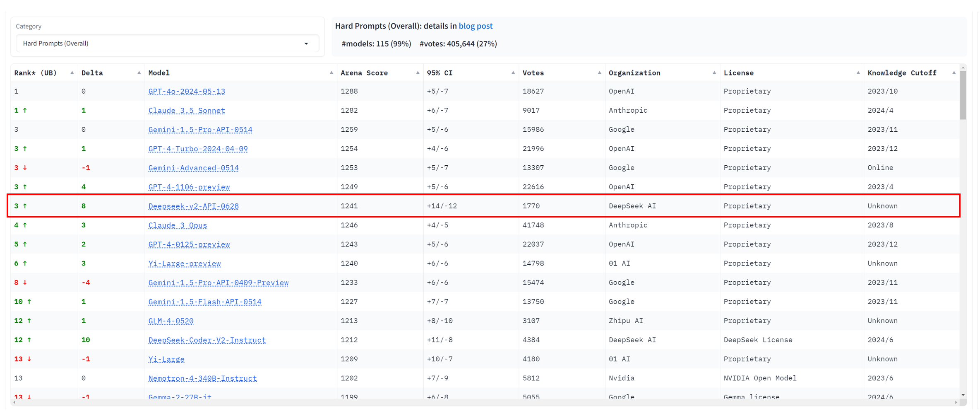Sort by Rank column arrow icon
Viewport: 980px width, 418px height.
point(72,73)
